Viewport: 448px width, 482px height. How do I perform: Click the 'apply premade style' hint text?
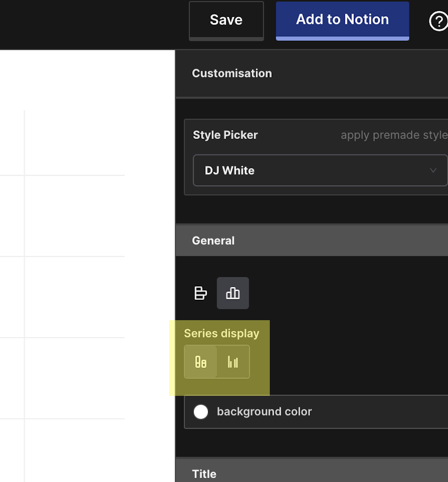pos(393,135)
